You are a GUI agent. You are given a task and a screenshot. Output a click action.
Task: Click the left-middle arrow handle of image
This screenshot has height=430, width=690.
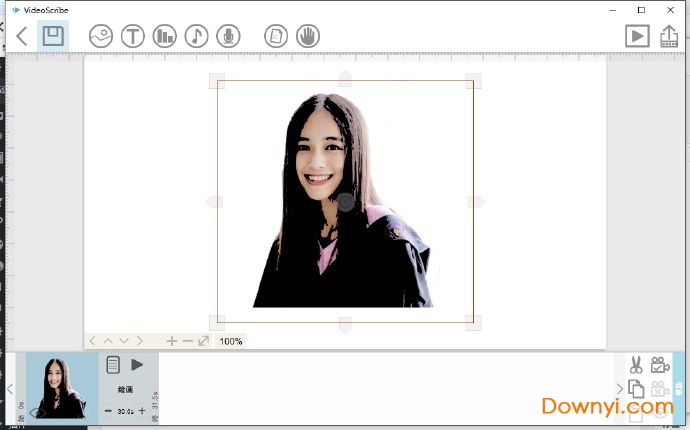[x=214, y=202]
